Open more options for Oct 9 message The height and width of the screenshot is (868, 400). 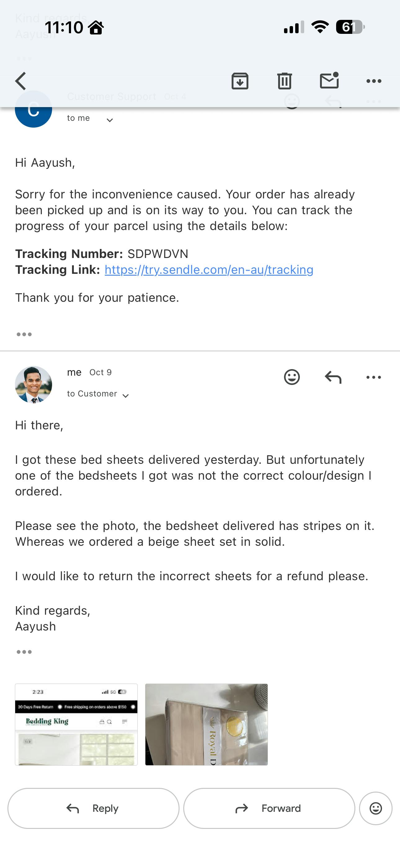click(x=373, y=377)
